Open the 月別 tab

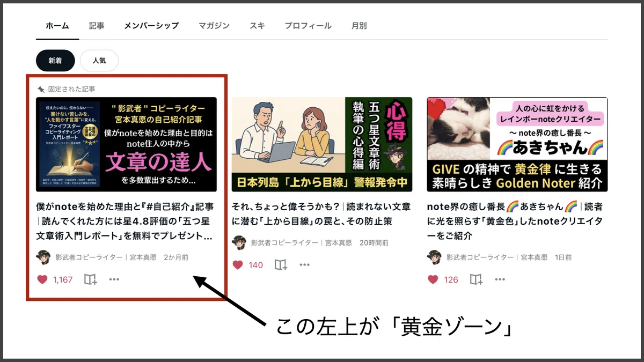(359, 26)
